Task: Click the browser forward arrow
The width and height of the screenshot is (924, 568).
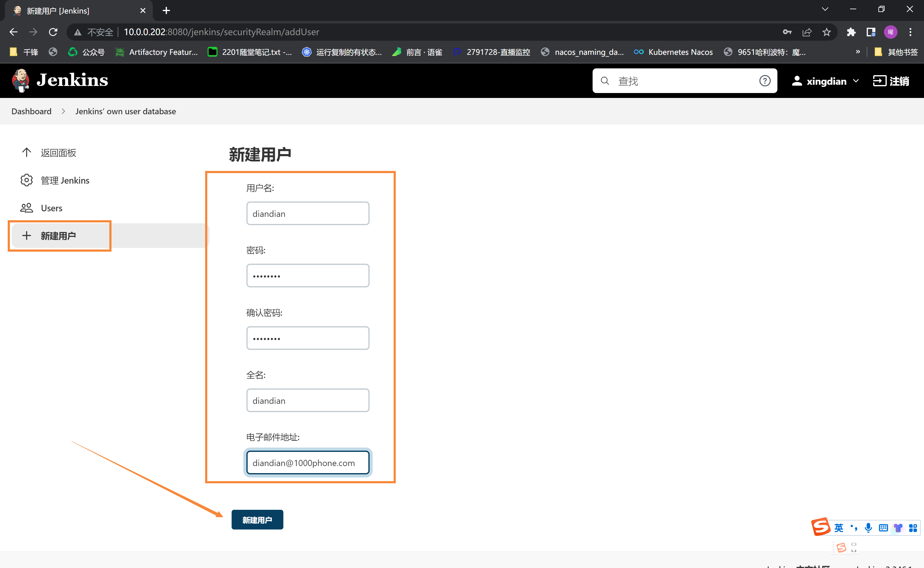Action: 33,32
